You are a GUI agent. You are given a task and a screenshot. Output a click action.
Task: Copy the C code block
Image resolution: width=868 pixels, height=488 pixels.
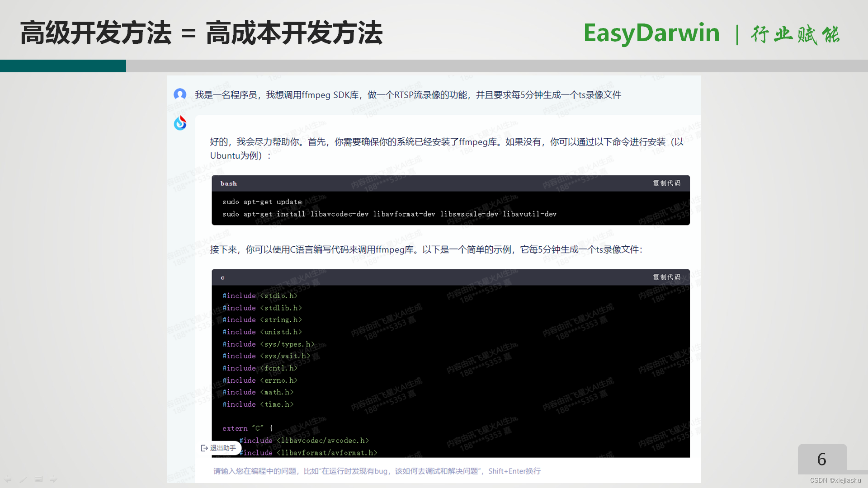point(666,277)
